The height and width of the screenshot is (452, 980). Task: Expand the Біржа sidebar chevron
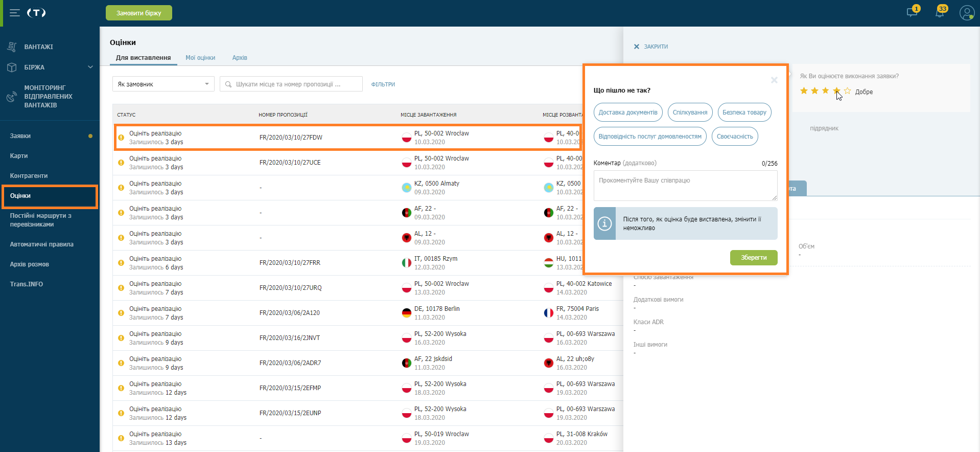[90, 67]
